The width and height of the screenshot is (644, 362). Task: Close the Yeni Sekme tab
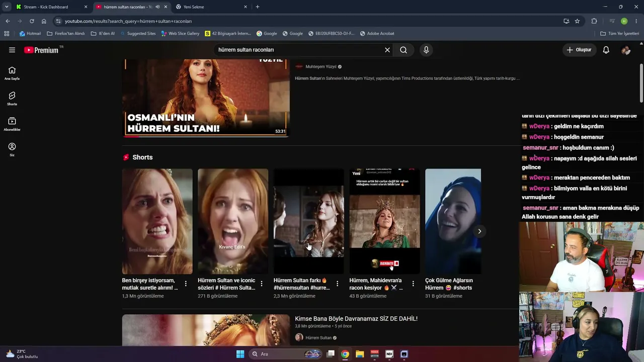(x=246, y=7)
